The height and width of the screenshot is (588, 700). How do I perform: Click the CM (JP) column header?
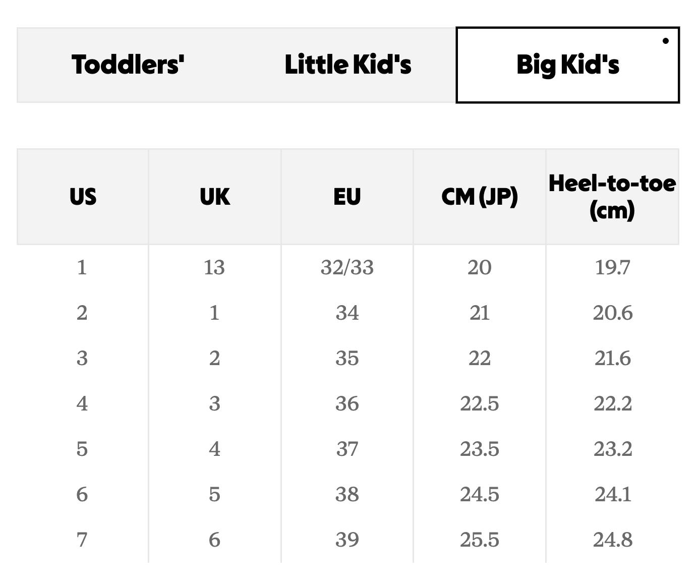pyautogui.click(x=480, y=197)
